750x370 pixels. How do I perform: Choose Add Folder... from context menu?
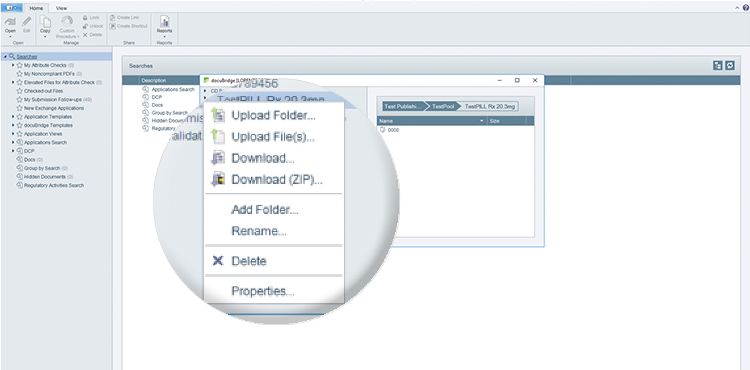pyautogui.click(x=265, y=209)
